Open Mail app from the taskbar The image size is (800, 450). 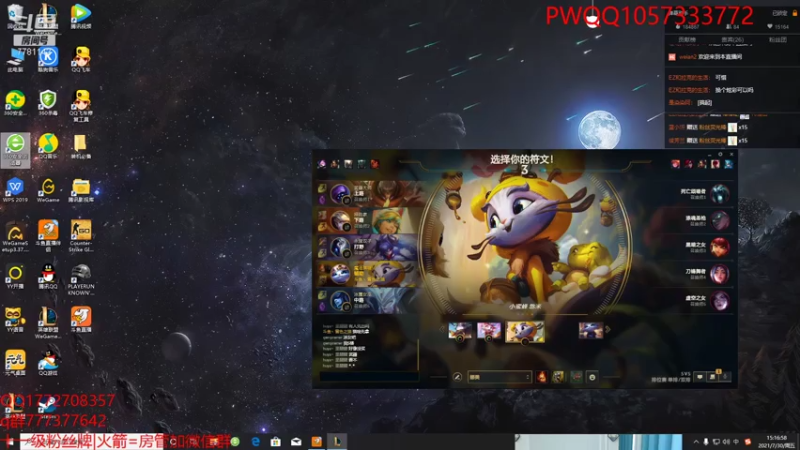[296, 441]
